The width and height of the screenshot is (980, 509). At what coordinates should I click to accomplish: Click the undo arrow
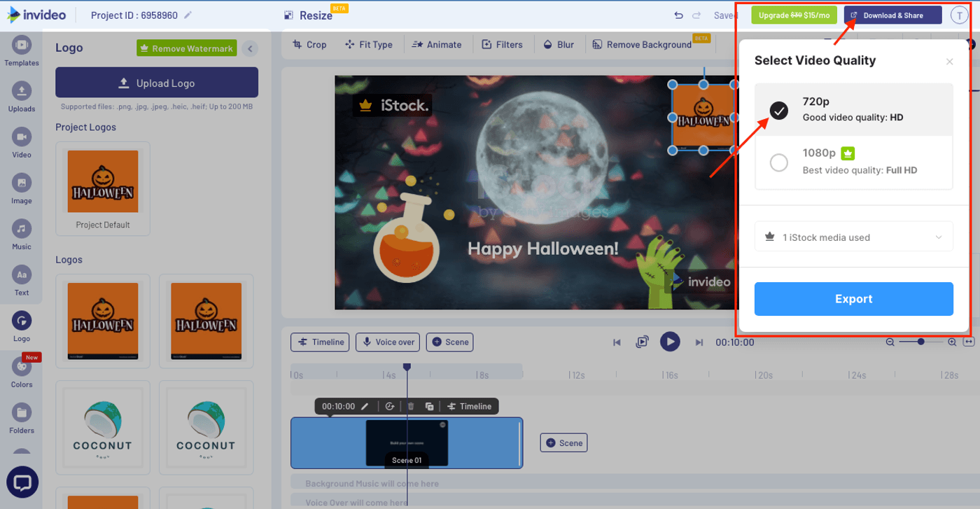coord(678,15)
